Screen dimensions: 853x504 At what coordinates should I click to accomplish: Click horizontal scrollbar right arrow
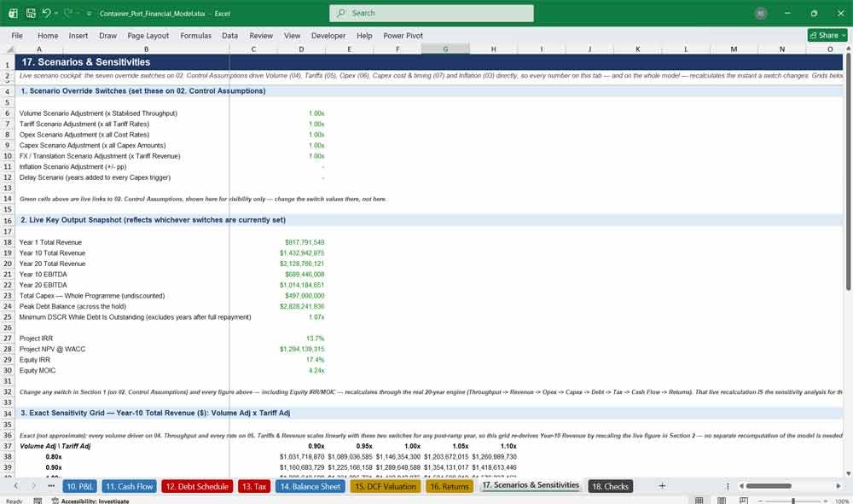pos(838,486)
